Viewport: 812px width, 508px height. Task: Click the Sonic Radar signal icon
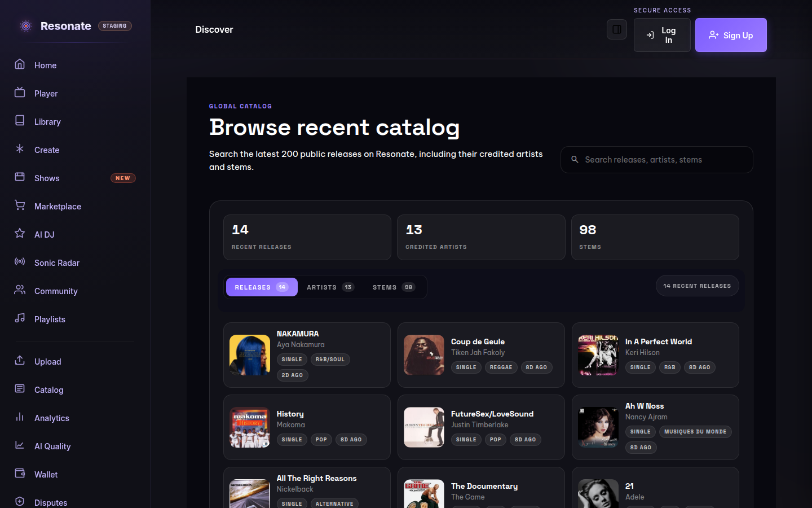20,261
